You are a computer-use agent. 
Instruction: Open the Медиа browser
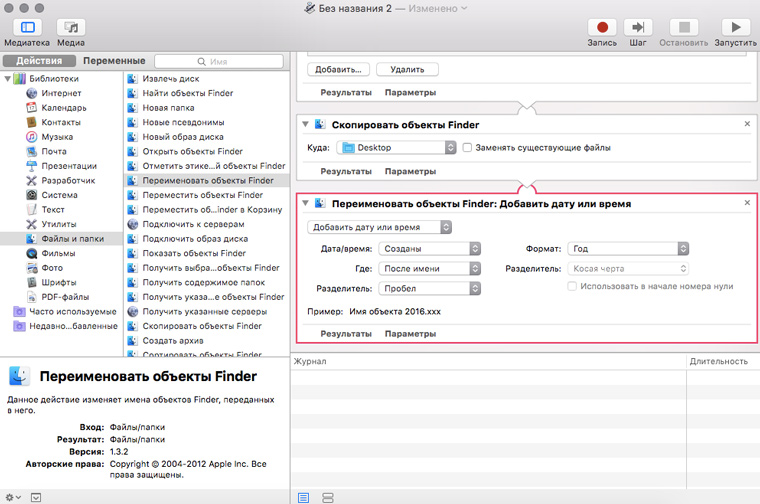[x=71, y=29]
